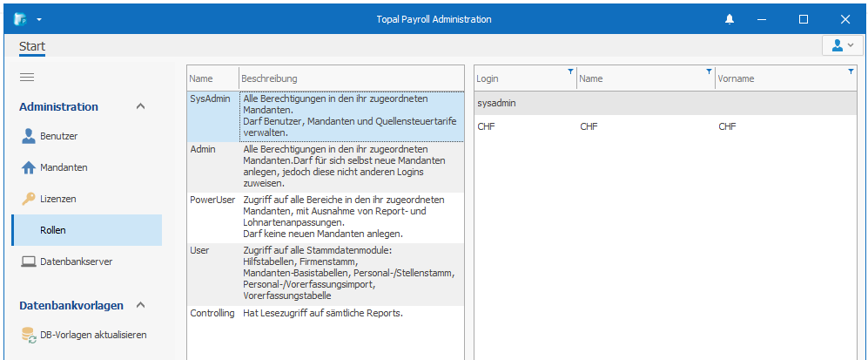This screenshot has height=360, width=868.
Task: Open the Login column filter
Action: [x=570, y=71]
